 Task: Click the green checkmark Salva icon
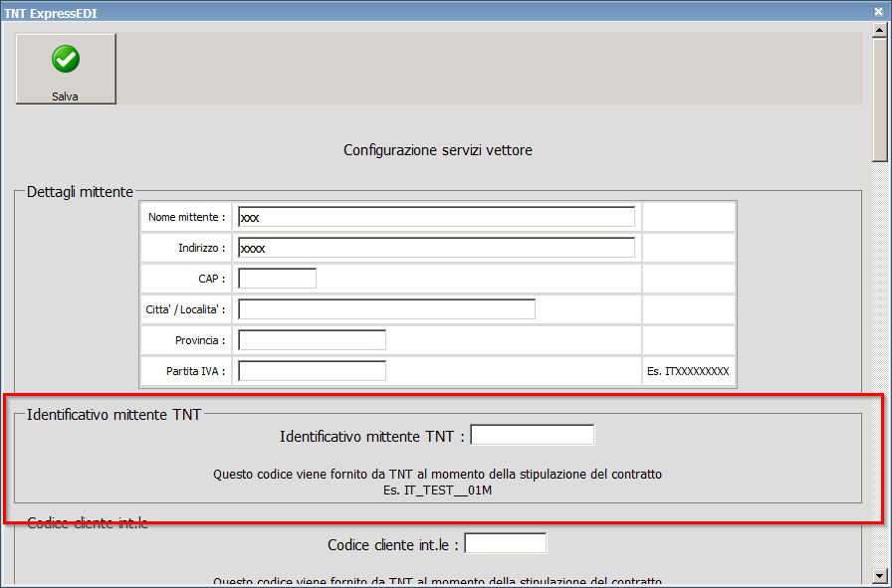point(66,59)
